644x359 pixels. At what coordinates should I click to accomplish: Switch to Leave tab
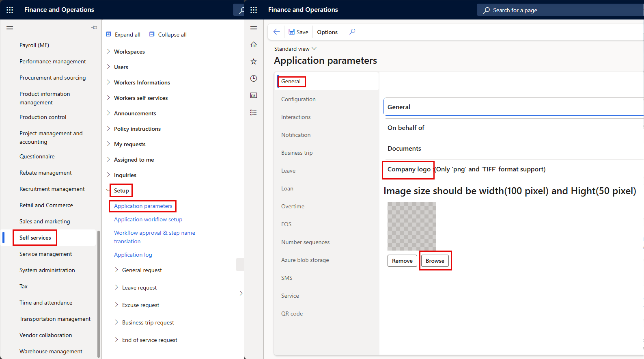[x=326, y=171]
